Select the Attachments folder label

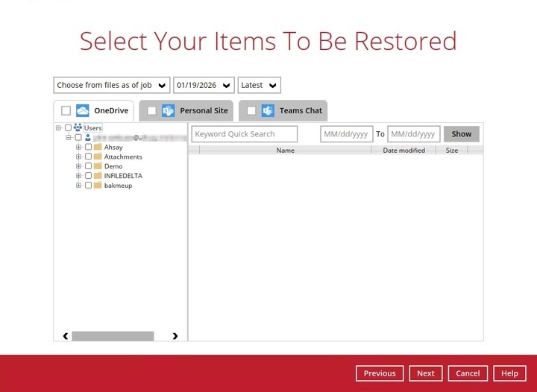point(123,157)
